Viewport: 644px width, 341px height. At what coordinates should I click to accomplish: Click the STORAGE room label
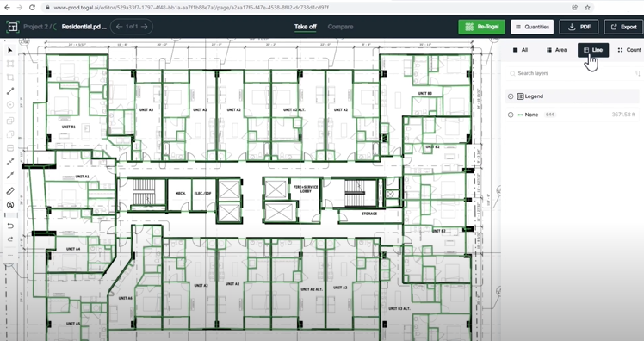[x=369, y=214]
